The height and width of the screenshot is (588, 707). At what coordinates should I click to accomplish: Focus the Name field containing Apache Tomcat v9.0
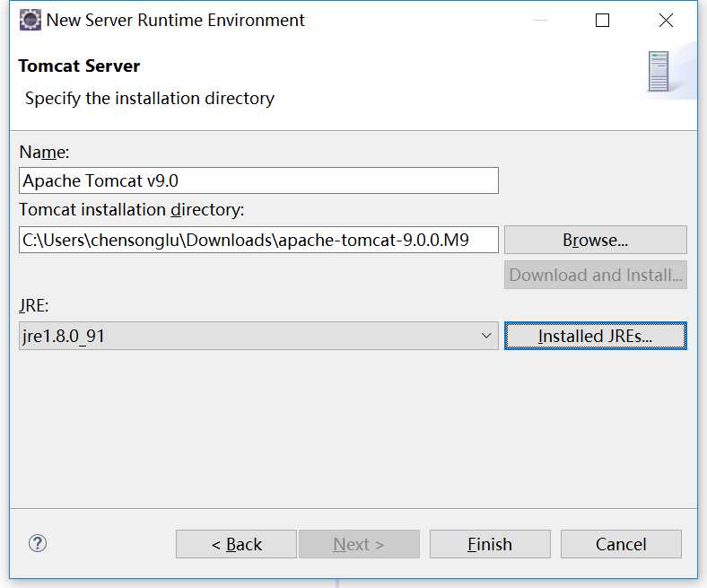click(258, 180)
